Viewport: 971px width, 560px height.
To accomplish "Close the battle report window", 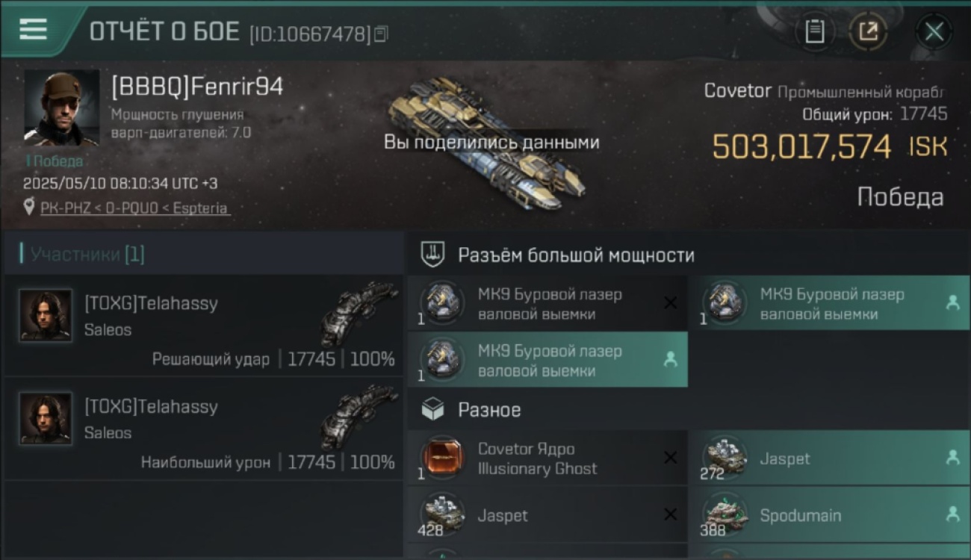I will coord(934,31).
